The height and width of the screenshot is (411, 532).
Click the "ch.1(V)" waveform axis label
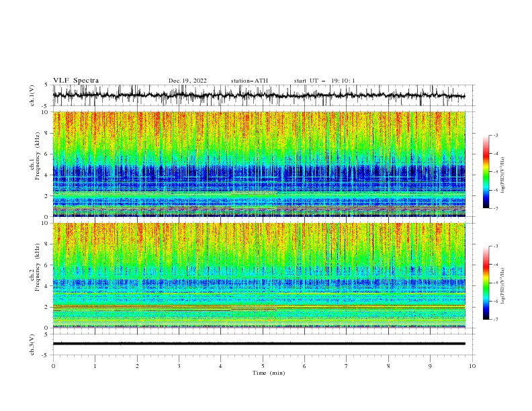[x=32, y=95]
